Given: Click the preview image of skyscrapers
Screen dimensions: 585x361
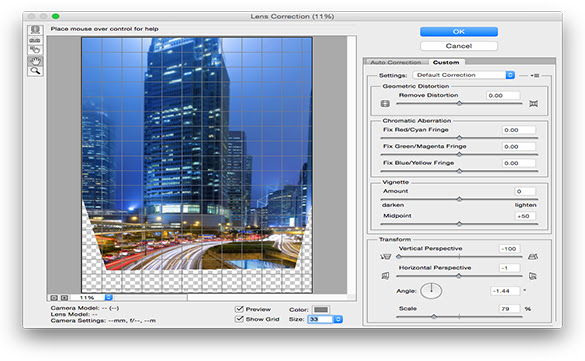Looking at the screenshot, I should click(197, 164).
